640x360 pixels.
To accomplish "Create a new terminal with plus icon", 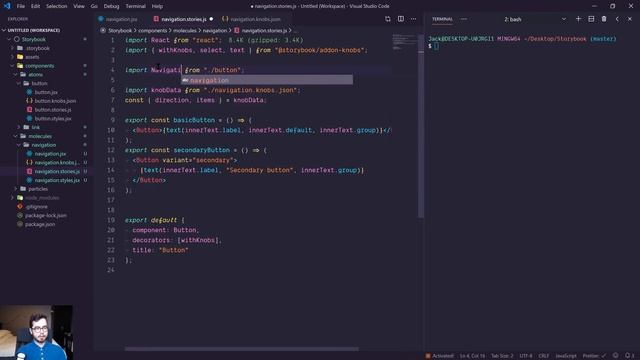I will [578, 19].
